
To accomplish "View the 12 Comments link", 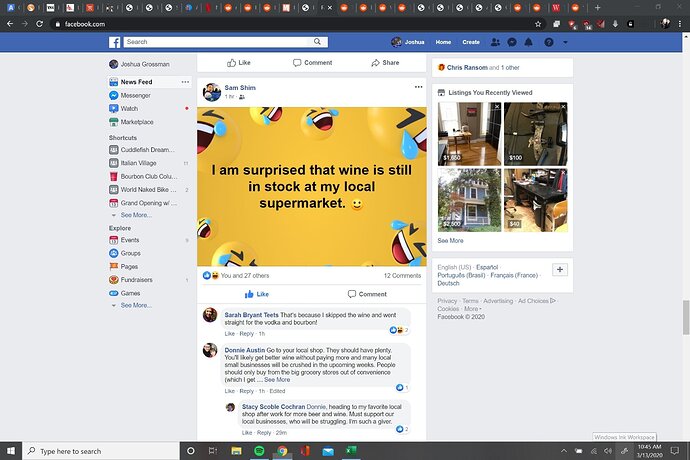I will tap(402, 276).
